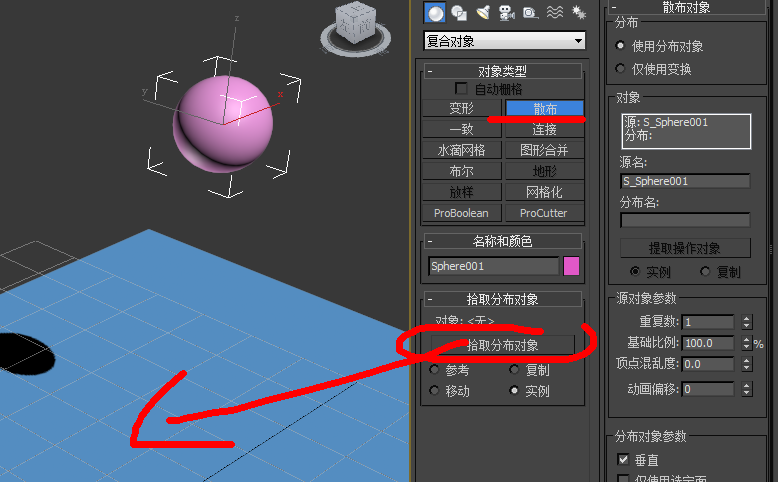Click the 放样 loft button
This screenshot has width=778, height=482.
461,192
